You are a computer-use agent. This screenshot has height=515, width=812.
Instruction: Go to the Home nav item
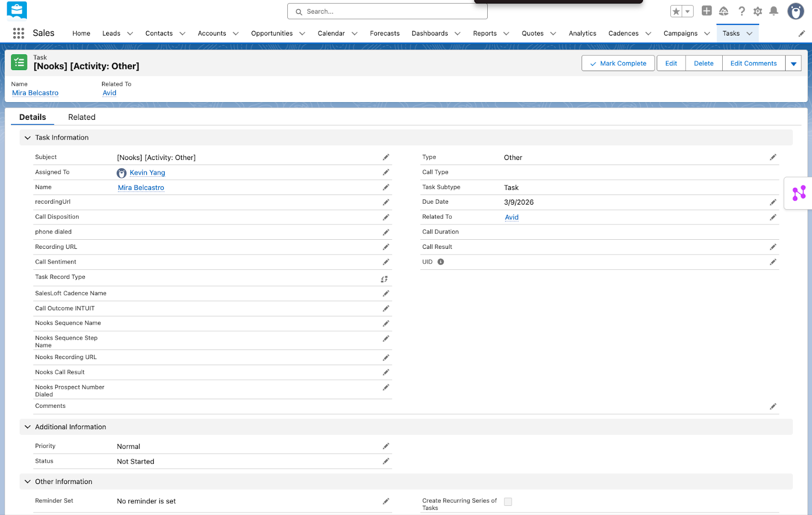point(81,34)
